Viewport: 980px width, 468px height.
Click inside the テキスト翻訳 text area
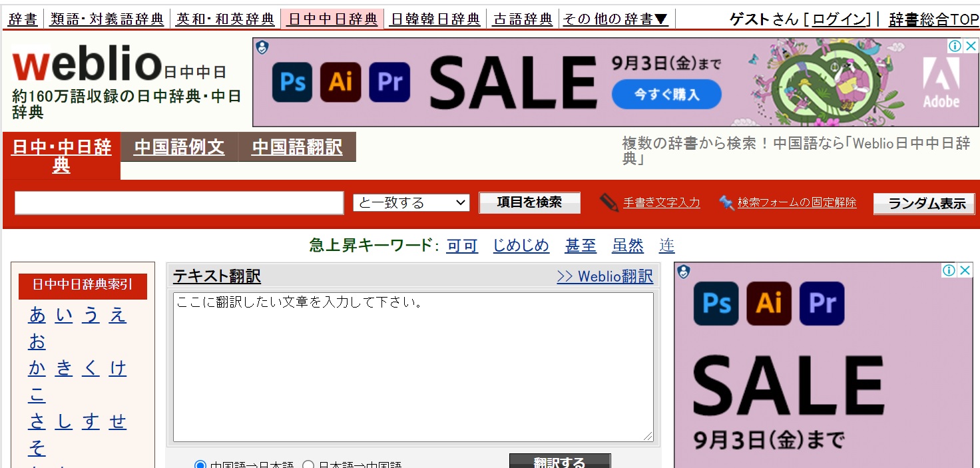click(x=413, y=367)
